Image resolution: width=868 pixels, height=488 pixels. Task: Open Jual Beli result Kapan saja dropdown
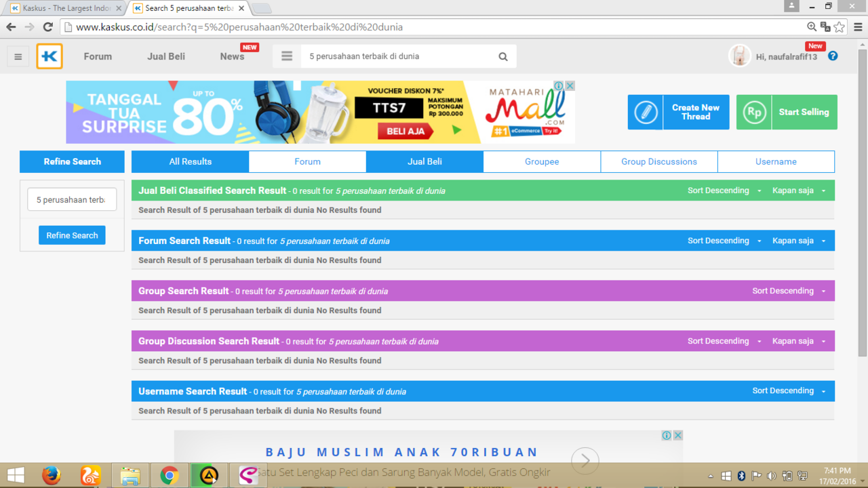(x=800, y=190)
